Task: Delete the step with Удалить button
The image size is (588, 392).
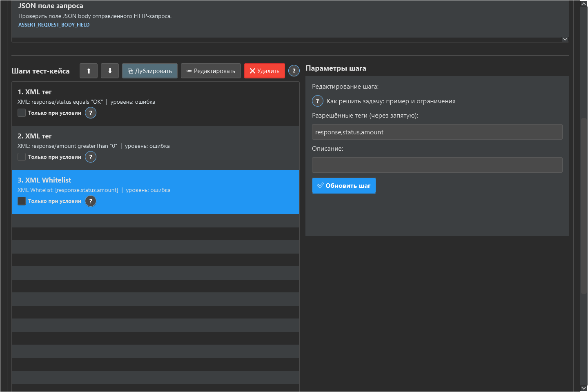Action: pos(265,71)
